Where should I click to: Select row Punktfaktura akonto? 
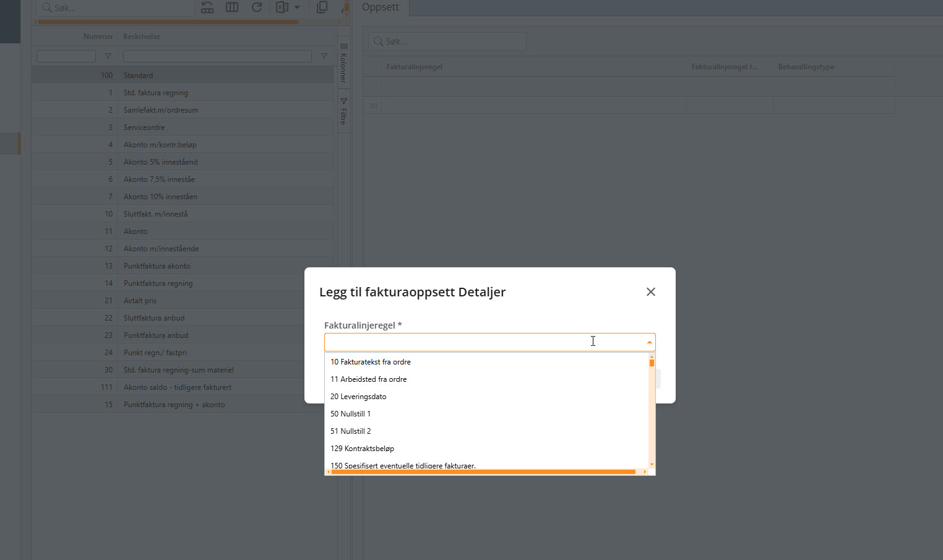183,265
